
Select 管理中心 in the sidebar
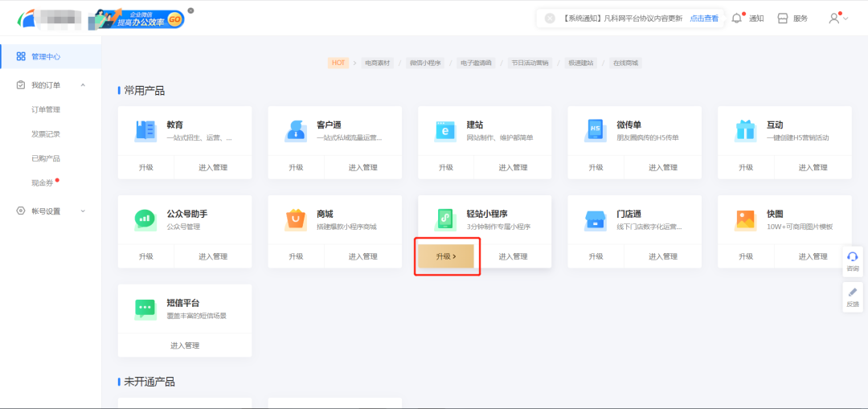pos(46,57)
